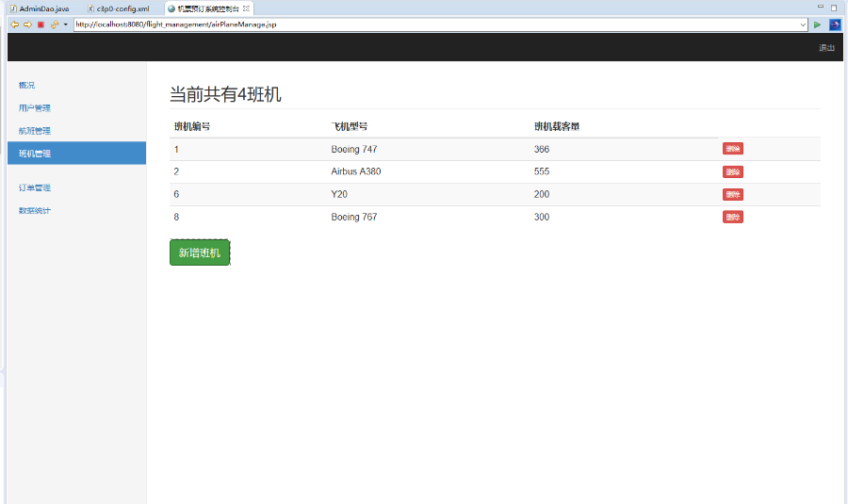Minimize the editor area view
This screenshot has width=848, height=504.
pos(821,7)
